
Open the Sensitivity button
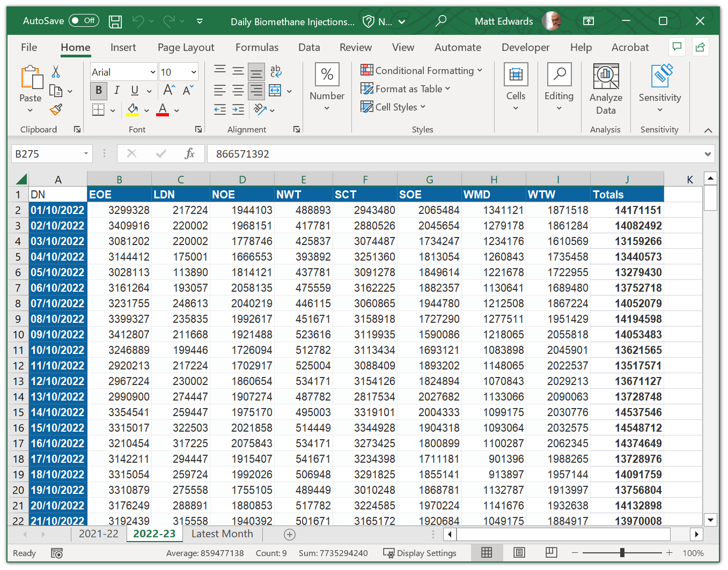pyautogui.click(x=660, y=88)
